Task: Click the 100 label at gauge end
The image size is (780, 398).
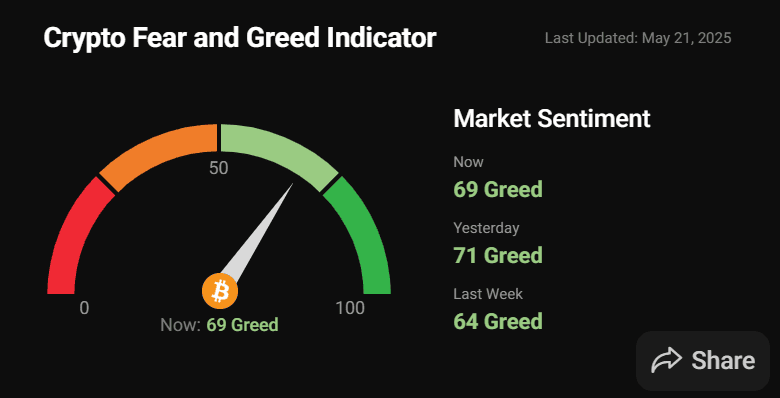Action: point(350,308)
